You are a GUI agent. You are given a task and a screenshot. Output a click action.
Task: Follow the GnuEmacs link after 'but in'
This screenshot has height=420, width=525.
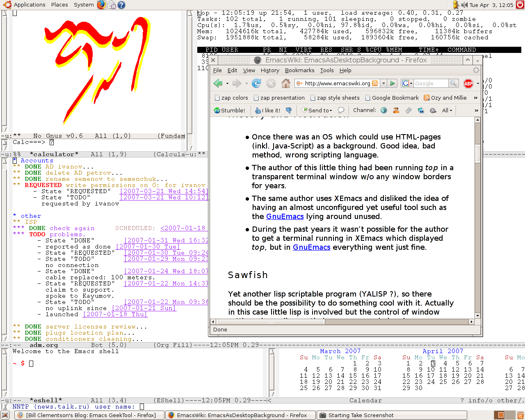tap(311, 247)
